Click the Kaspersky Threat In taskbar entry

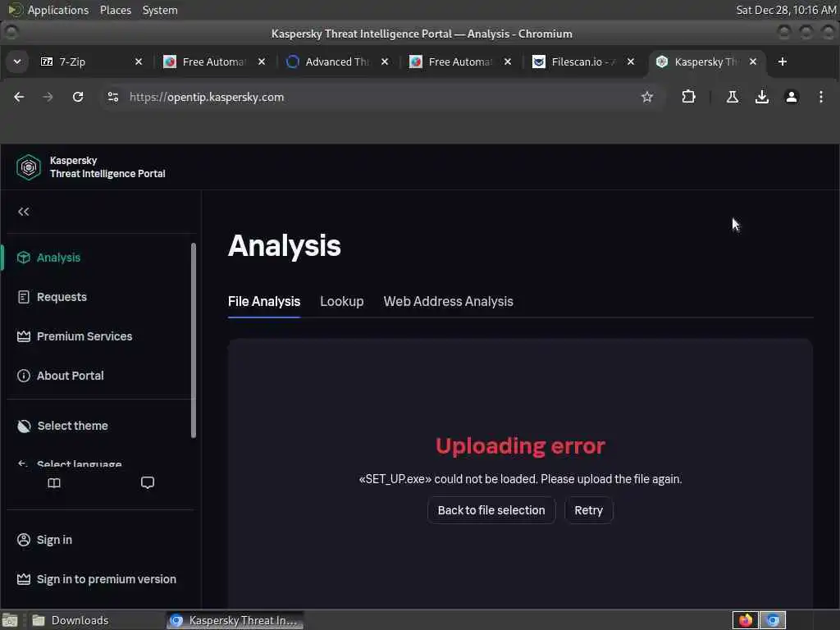pos(235,620)
